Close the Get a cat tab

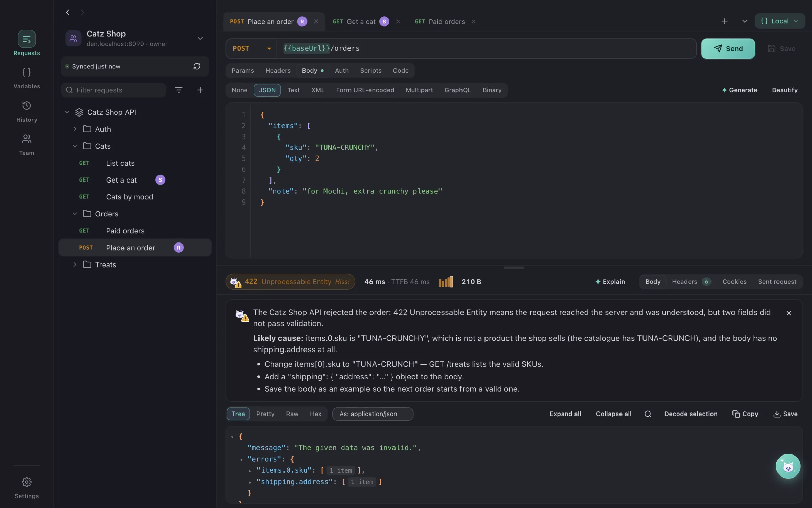[x=398, y=21]
